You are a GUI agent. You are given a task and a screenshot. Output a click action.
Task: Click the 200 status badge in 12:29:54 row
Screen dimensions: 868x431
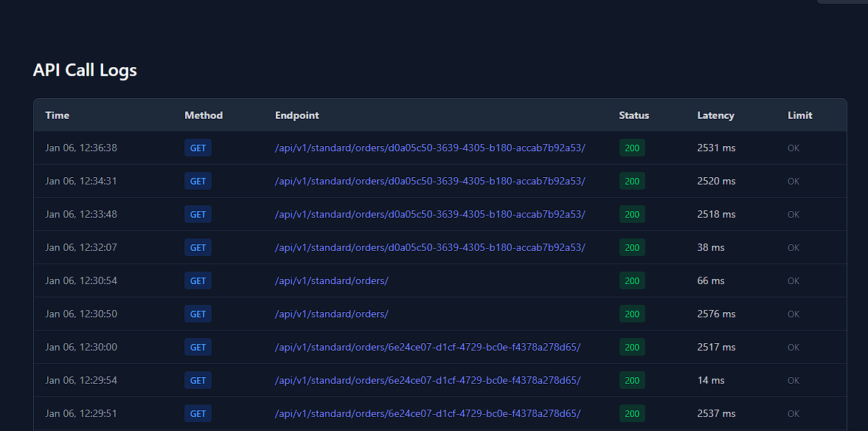click(x=632, y=380)
